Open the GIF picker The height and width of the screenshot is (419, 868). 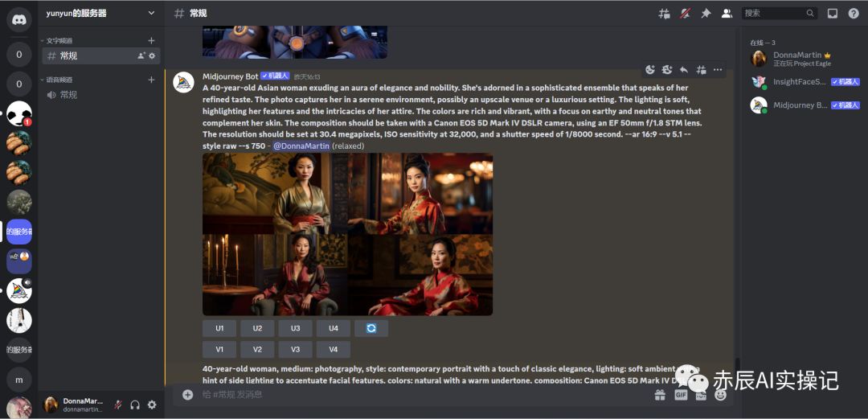tap(681, 395)
